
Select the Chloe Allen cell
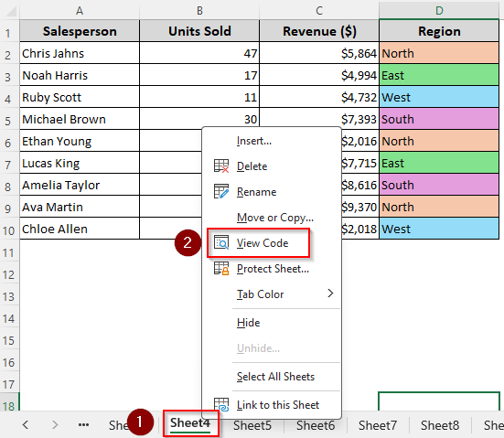coord(80,229)
